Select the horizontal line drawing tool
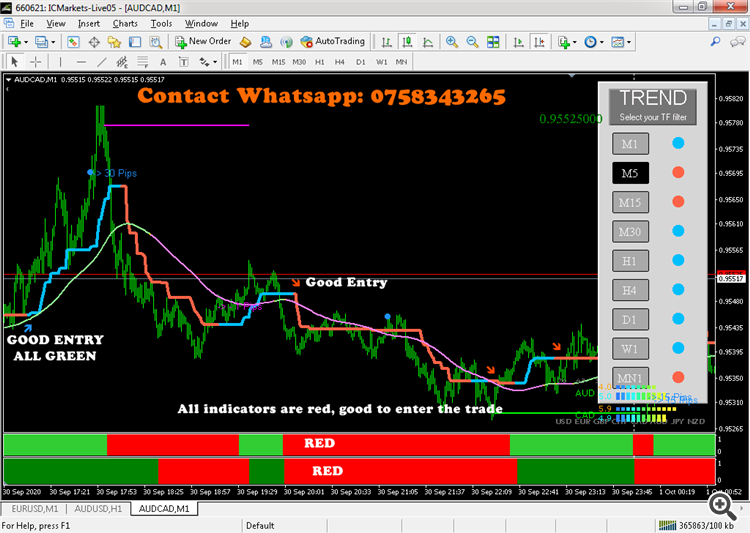This screenshot has height=533, width=750. coord(81,62)
